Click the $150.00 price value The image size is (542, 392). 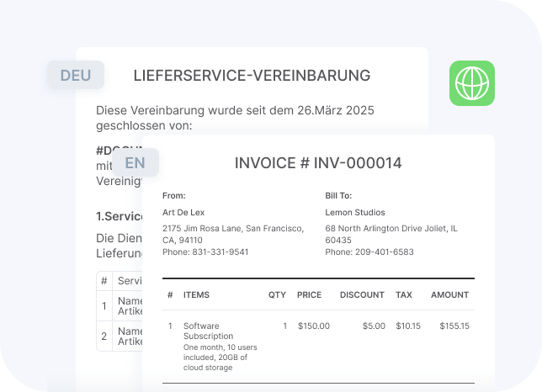(313, 326)
